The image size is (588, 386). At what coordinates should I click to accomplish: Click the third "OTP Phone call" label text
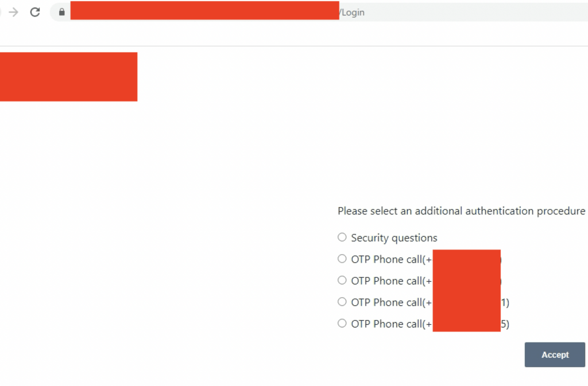point(386,302)
